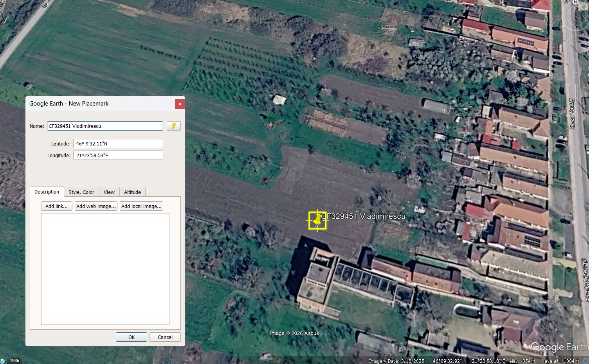
Task: Open the View tab
Action: pos(109,192)
